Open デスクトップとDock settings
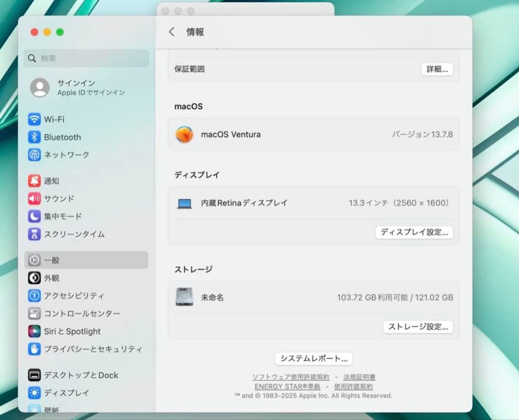519x420 pixels. pyautogui.click(x=34, y=375)
